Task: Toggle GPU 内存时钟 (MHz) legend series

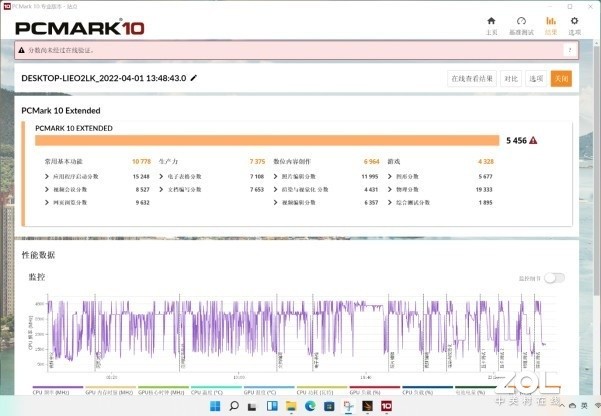Action: coord(110,391)
